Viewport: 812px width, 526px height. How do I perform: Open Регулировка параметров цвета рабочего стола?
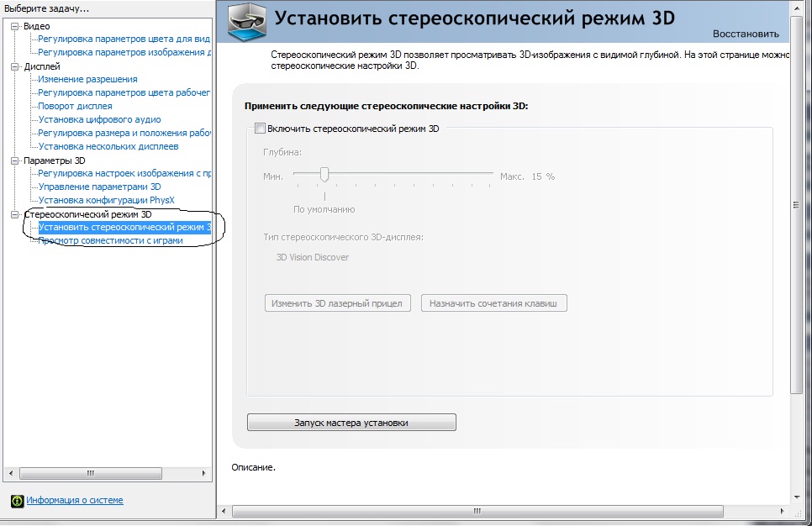tap(124, 92)
